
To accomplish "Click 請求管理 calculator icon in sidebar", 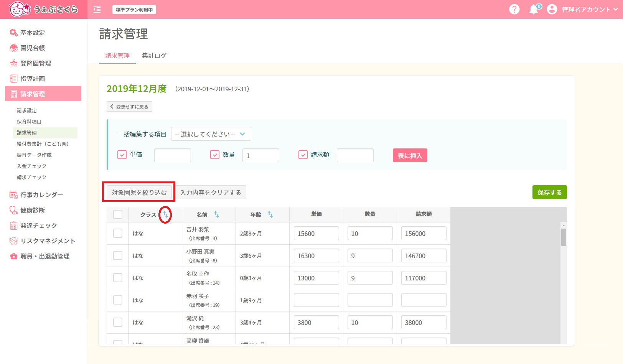I will tap(14, 94).
